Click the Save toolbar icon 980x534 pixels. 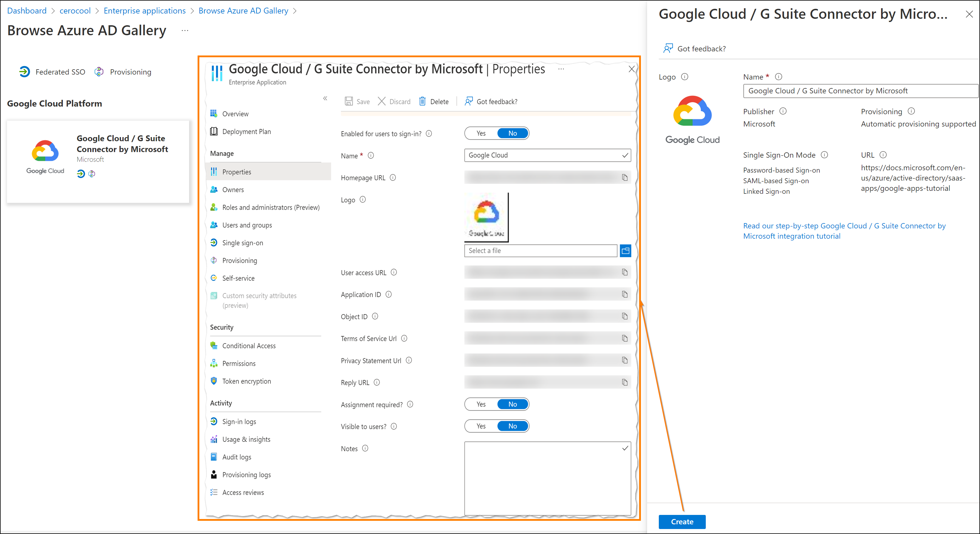point(349,101)
